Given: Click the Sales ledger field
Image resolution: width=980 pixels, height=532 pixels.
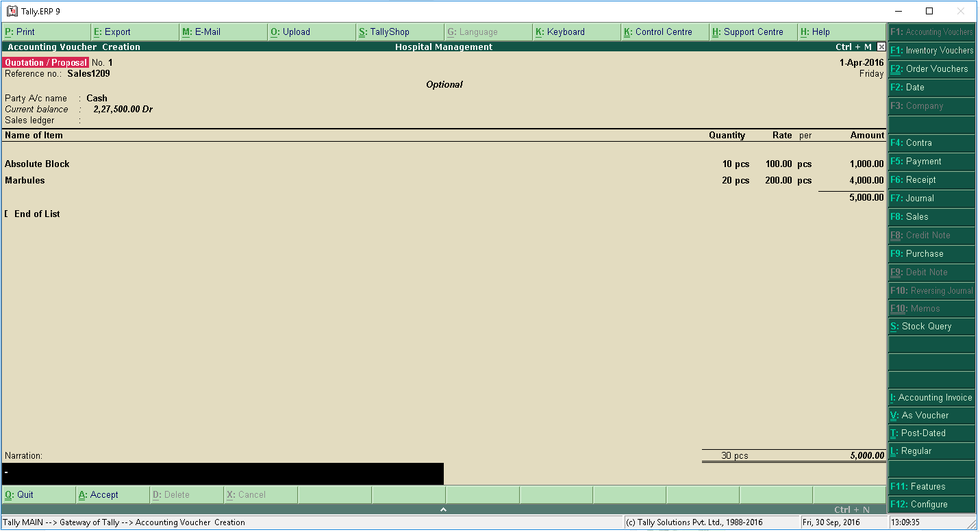Looking at the screenshot, I should pos(29,121).
